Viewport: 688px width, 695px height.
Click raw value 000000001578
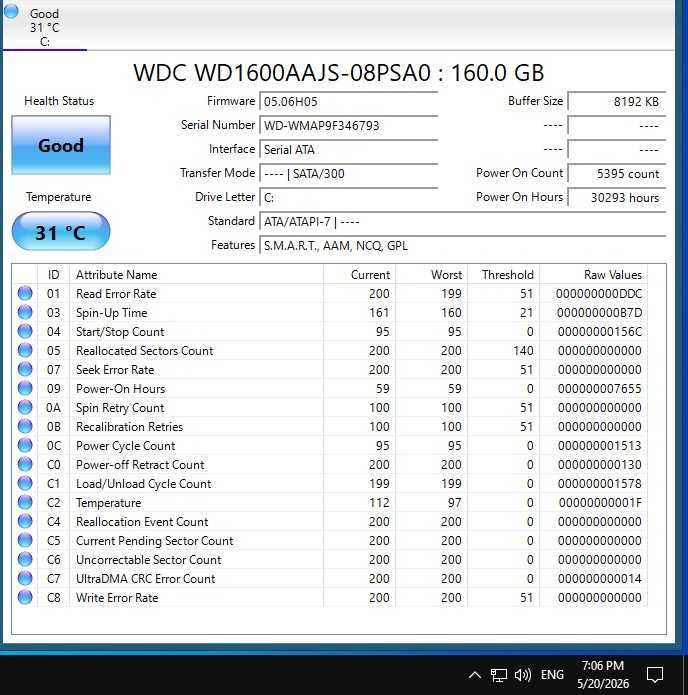point(600,484)
